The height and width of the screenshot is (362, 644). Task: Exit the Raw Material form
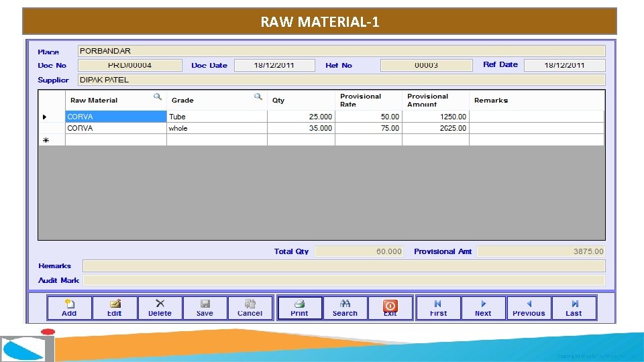tap(390, 308)
